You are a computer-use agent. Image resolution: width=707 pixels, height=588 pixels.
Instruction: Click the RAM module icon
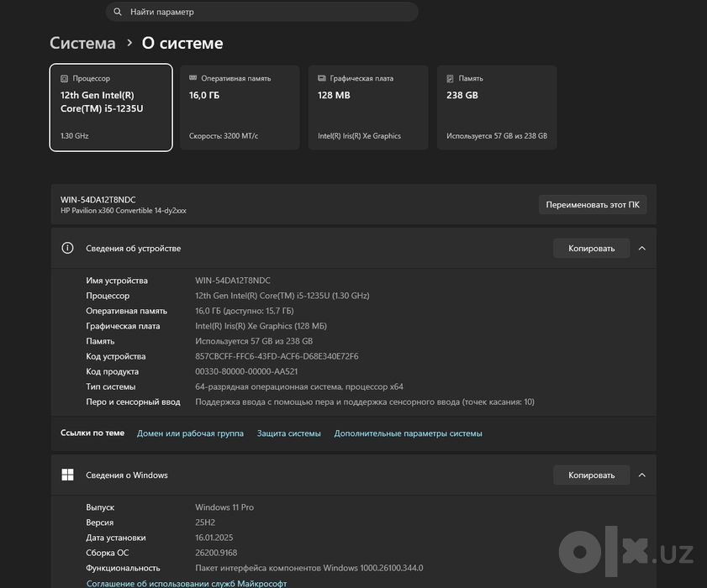[193, 78]
